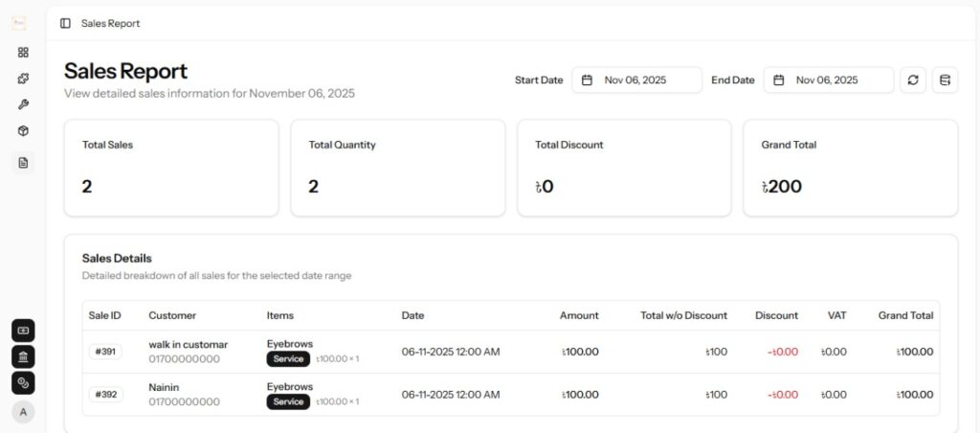
Task: Click the database export icon button
Action: tap(945, 80)
